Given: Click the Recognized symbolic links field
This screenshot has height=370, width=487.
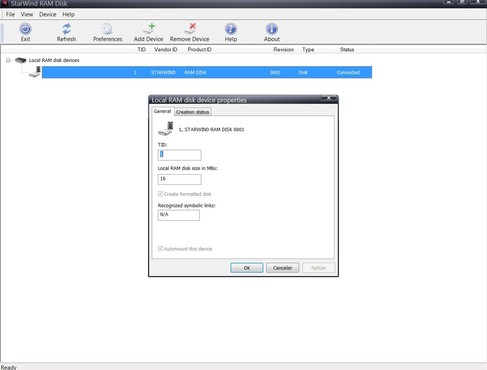Looking at the screenshot, I should [179, 215].
